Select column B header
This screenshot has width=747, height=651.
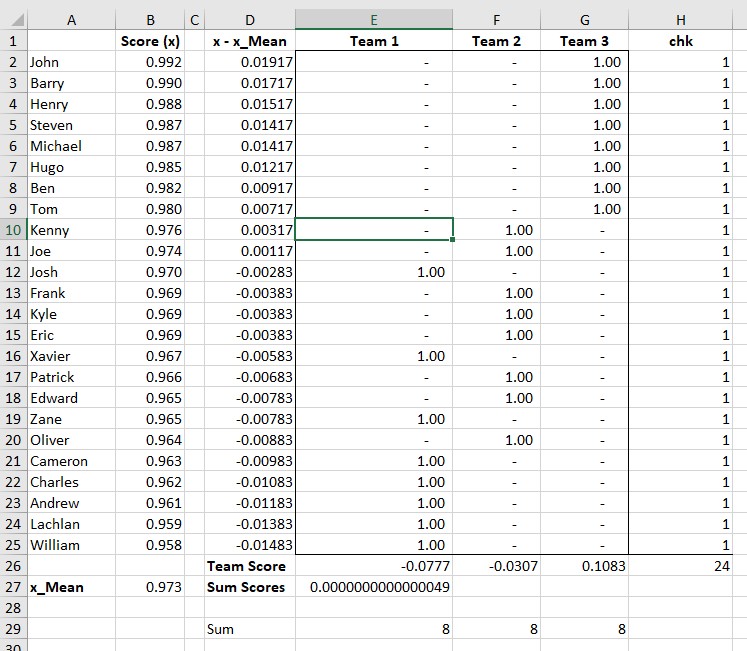click(150, 20)
